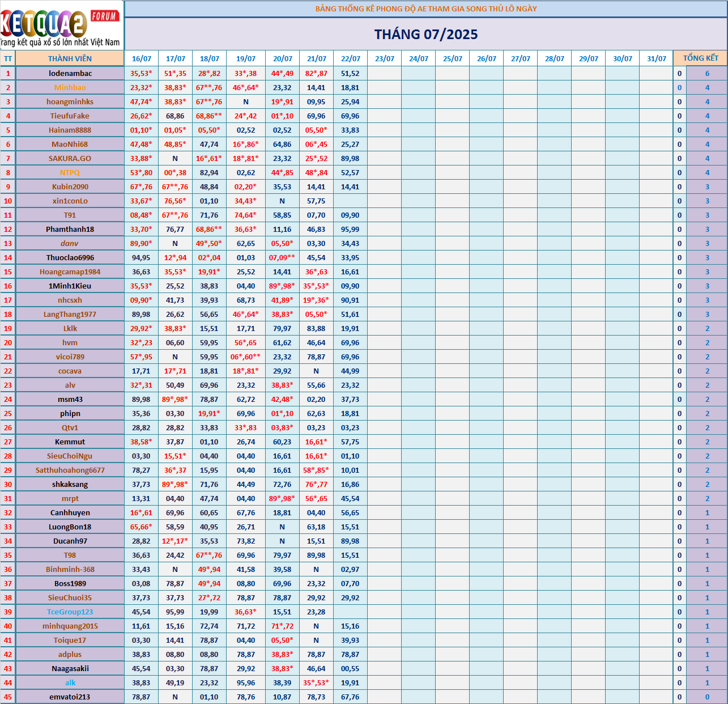Select the THÀNH VIÊN column header

[70, 58]
